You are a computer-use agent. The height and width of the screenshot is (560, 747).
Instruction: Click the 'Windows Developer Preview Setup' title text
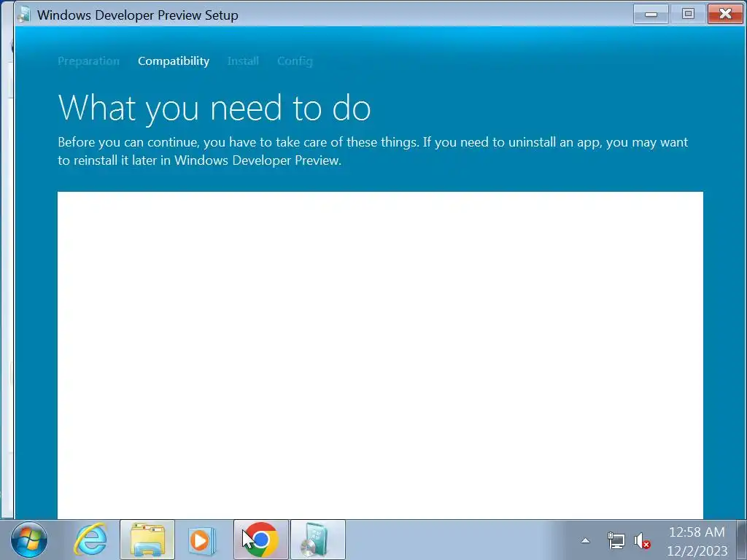[x=138, y=15]
